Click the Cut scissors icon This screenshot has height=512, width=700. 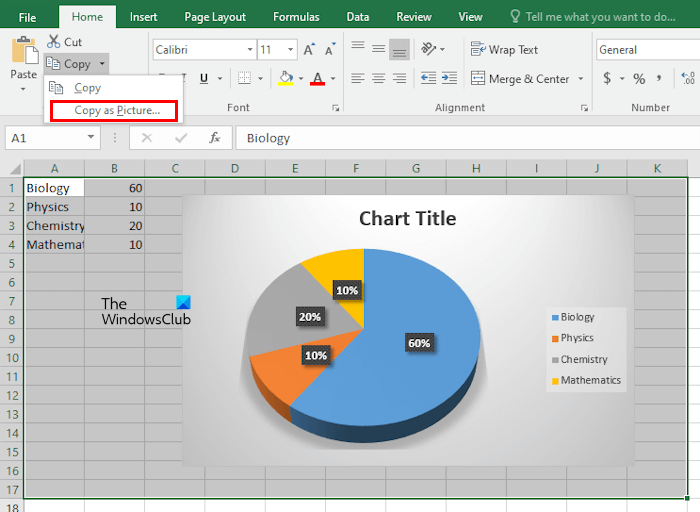tap(54, 42)
